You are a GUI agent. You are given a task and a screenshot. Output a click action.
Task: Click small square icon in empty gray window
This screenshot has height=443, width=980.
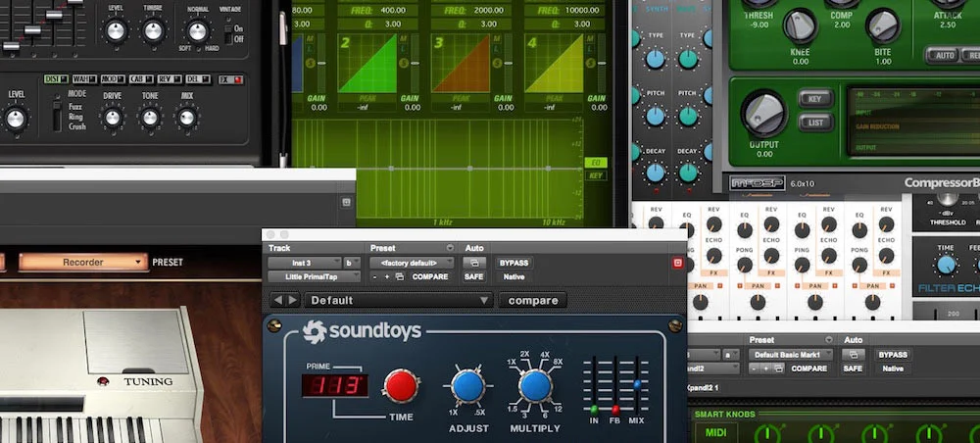[x=346, y=202]
